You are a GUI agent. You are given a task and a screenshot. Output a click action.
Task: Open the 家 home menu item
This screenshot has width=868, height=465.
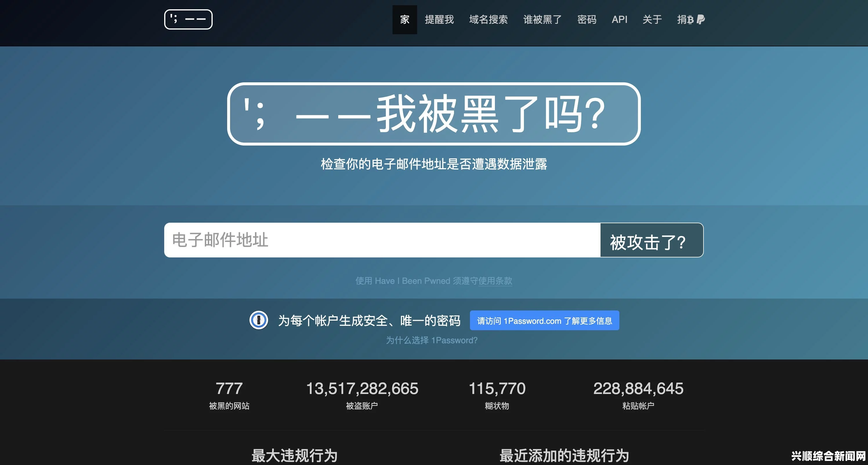click(x=405, y=19)
